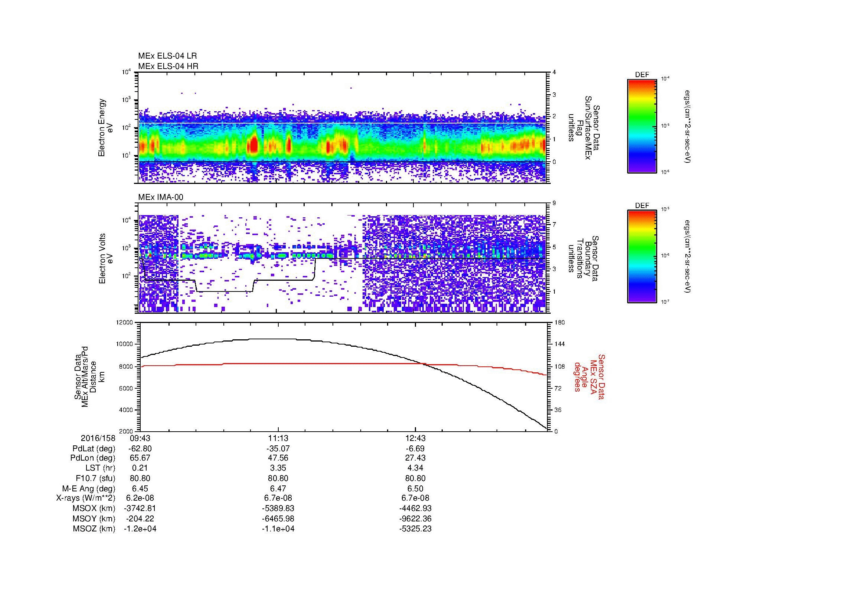This screenshot has height=613, width=868.
Task: Click the 'MSOY (km)' row label
Action: pyautogui.click(x=94, y=518)
